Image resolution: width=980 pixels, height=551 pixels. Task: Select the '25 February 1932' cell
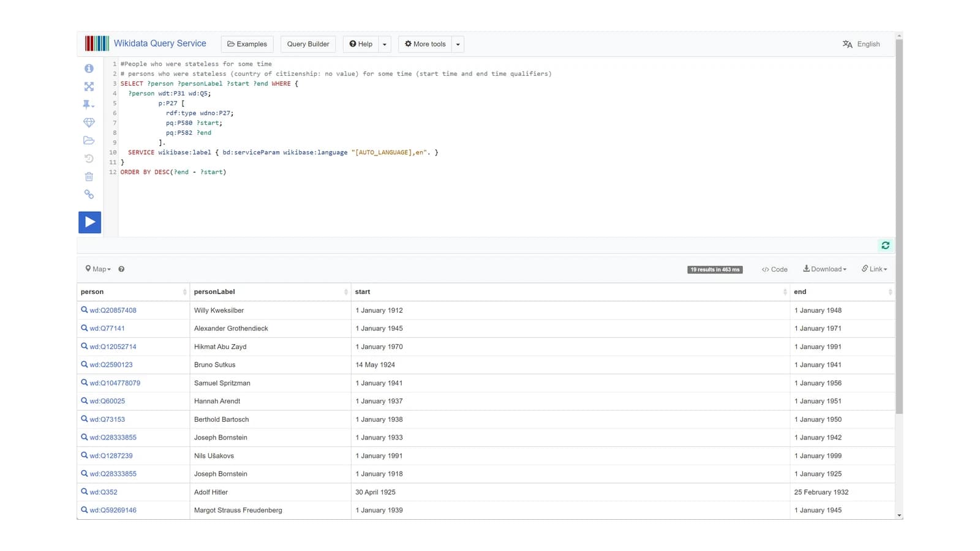pos(842,492)
